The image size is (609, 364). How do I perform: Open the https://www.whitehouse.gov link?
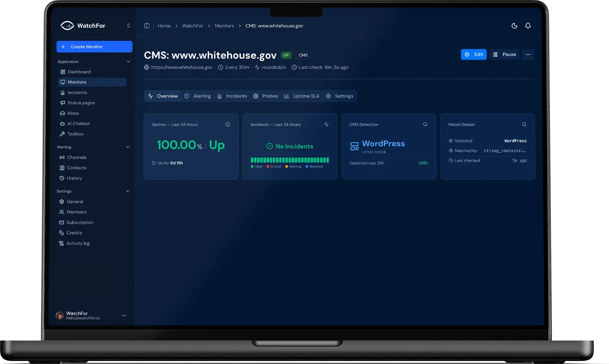point(182,67)
